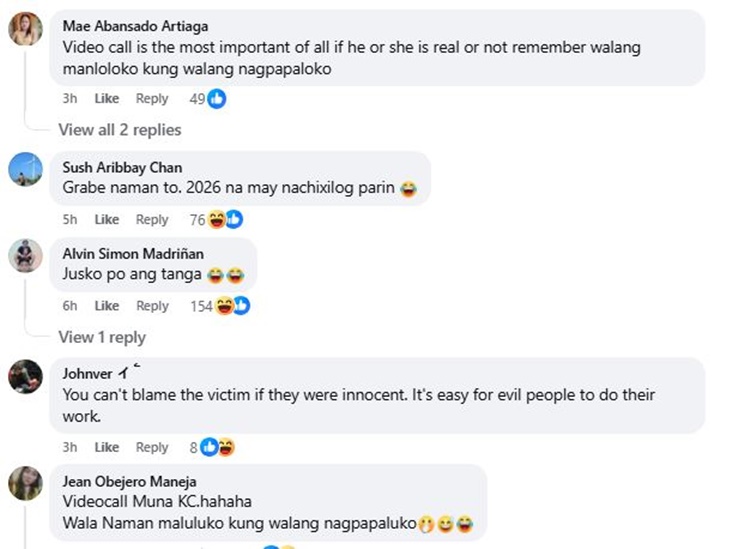Open Jean Obejero Maneja's profile picture

[25, 483]
